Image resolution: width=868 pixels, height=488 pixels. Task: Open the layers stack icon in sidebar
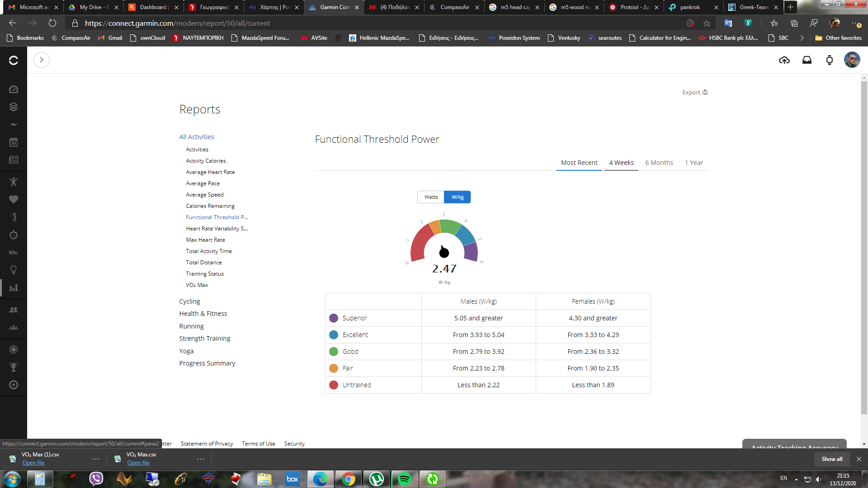coord(14,107)
